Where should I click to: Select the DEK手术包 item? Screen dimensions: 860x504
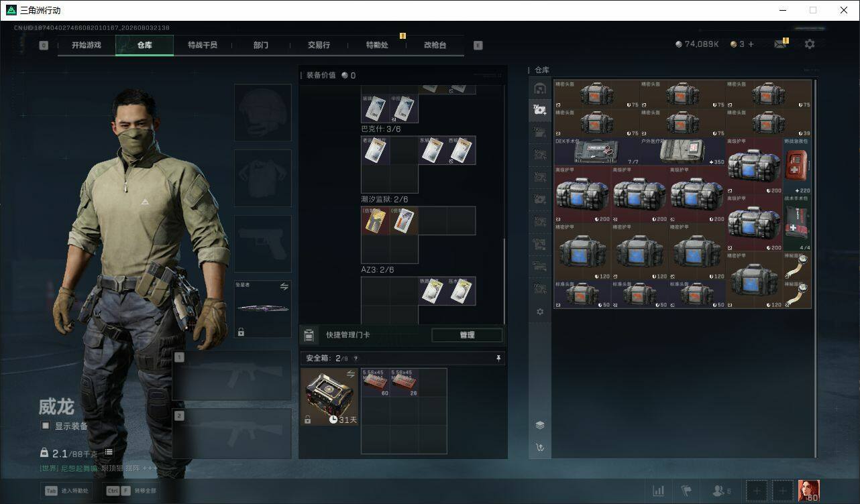[x=597, y=151]
